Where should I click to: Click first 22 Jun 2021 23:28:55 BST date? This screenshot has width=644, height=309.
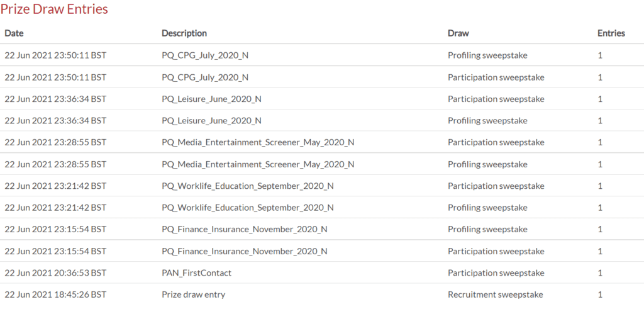[55, 142]
